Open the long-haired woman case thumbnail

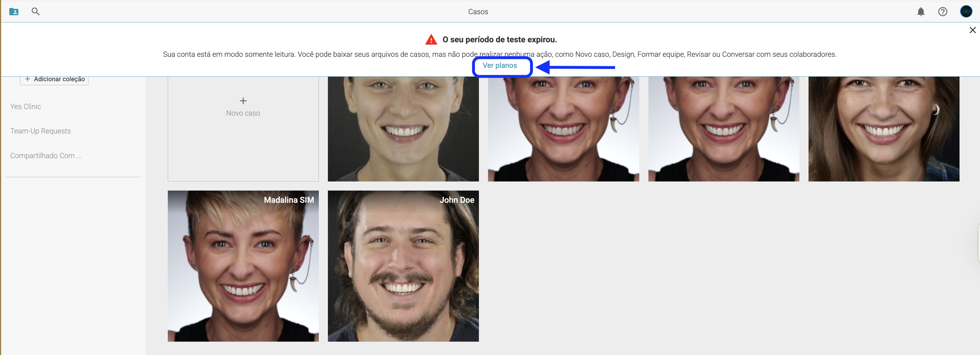(x=883, y=129)
